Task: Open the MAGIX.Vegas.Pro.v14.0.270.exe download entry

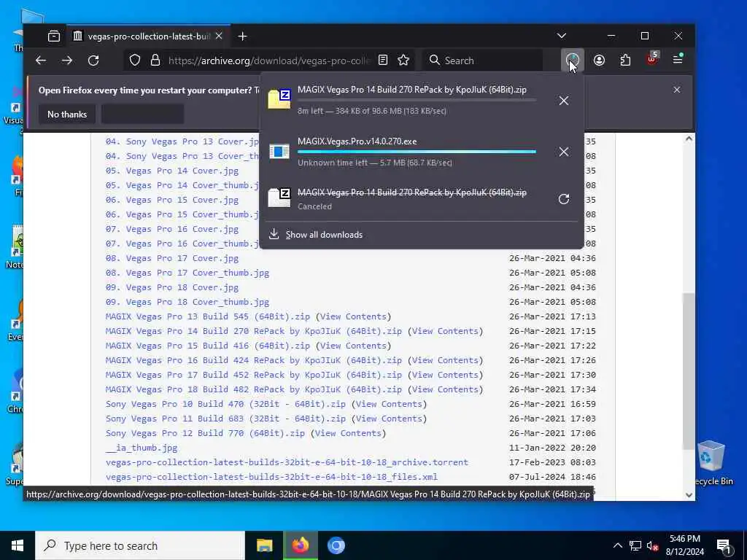Action: pyautogui.click(x=406, y=152)
